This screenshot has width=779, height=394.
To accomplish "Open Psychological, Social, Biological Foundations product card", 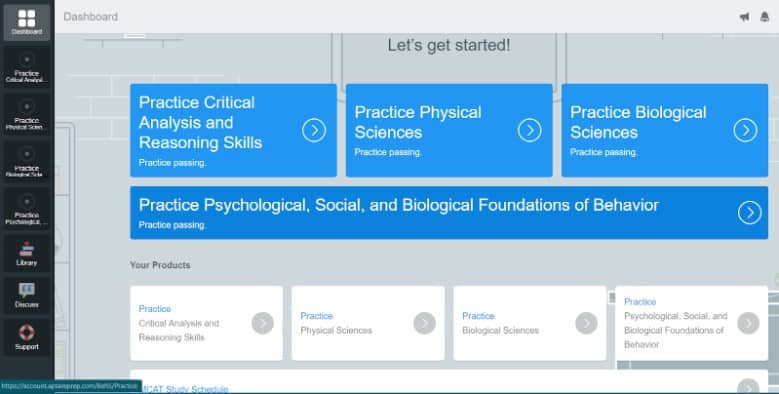I will (692, 323).
